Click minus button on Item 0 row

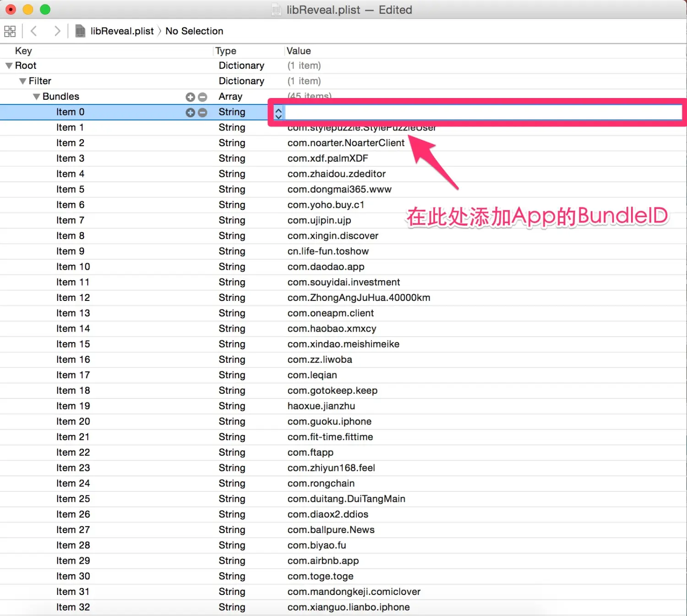click(202, 113)
